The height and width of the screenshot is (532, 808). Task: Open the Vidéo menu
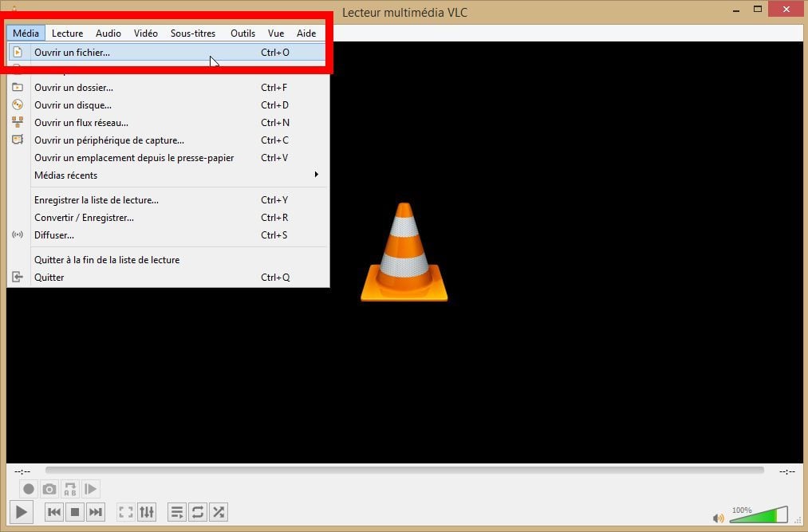[x=146, y=33]
